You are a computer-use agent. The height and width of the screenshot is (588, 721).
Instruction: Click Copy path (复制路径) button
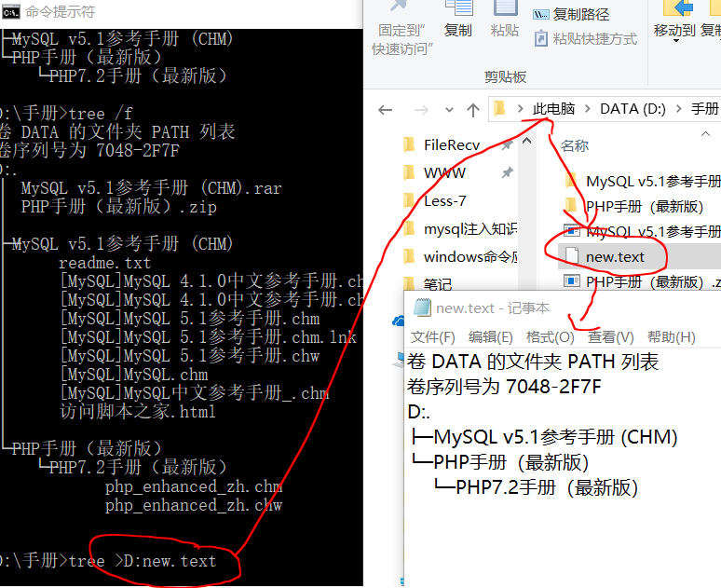click(x=571, y=15)
